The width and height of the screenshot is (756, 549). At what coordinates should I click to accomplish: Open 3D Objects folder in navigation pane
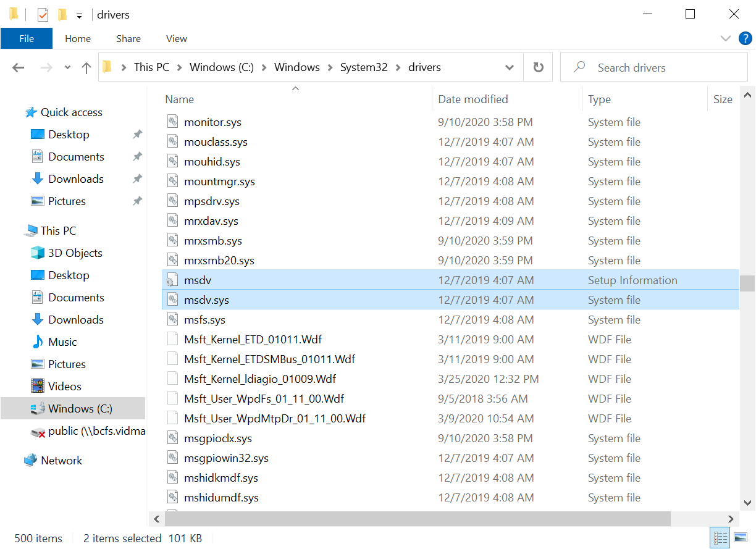tap(75, 253)
